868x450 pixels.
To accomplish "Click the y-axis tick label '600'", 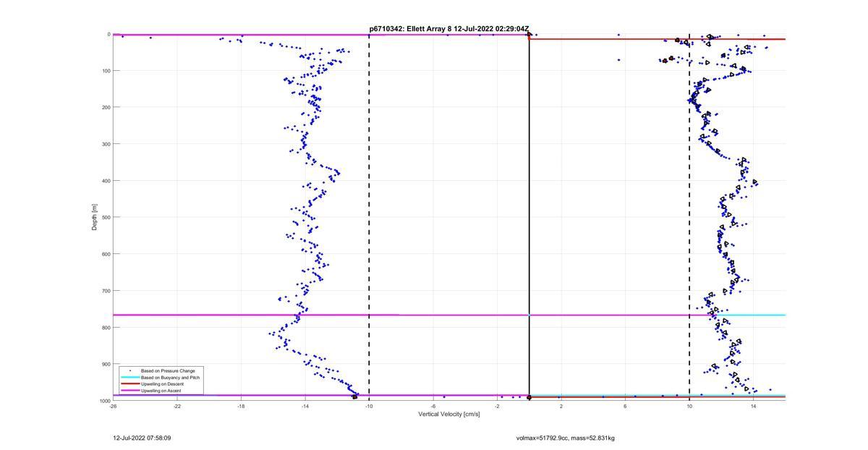I will click(x=106, y=254).
